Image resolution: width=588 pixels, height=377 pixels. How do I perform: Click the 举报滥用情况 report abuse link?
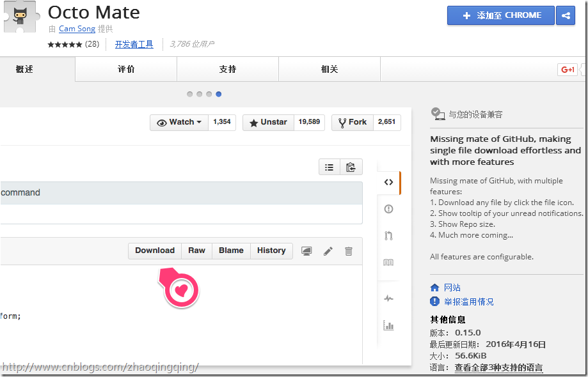click(469, 302)
